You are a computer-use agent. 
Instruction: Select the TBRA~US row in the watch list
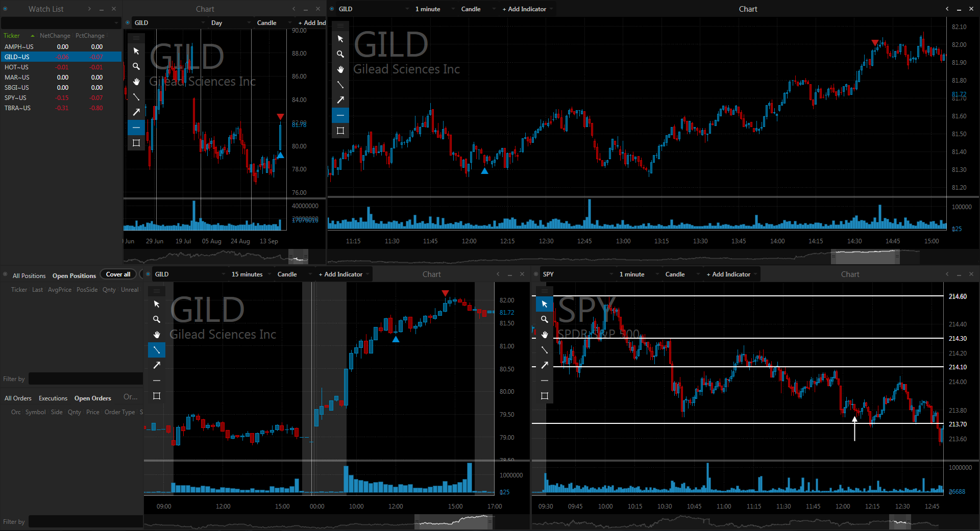[x=61, y=108]
